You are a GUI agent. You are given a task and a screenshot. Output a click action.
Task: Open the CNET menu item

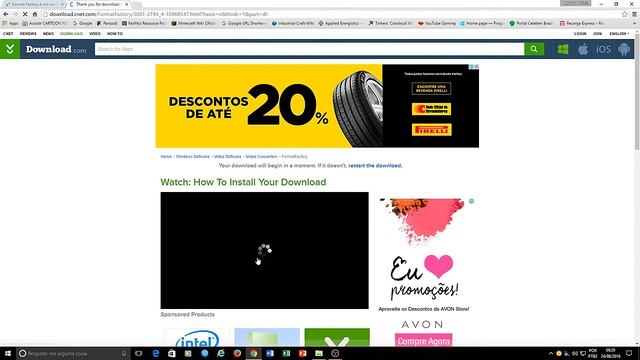(x=8, y=34)
